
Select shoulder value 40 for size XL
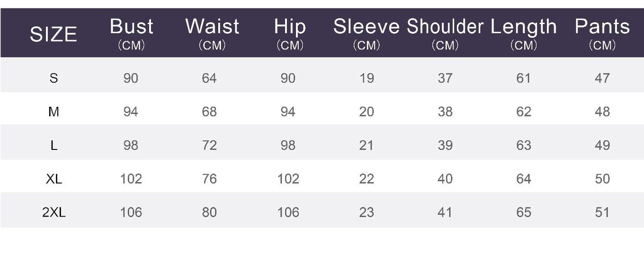click(445, 179)
